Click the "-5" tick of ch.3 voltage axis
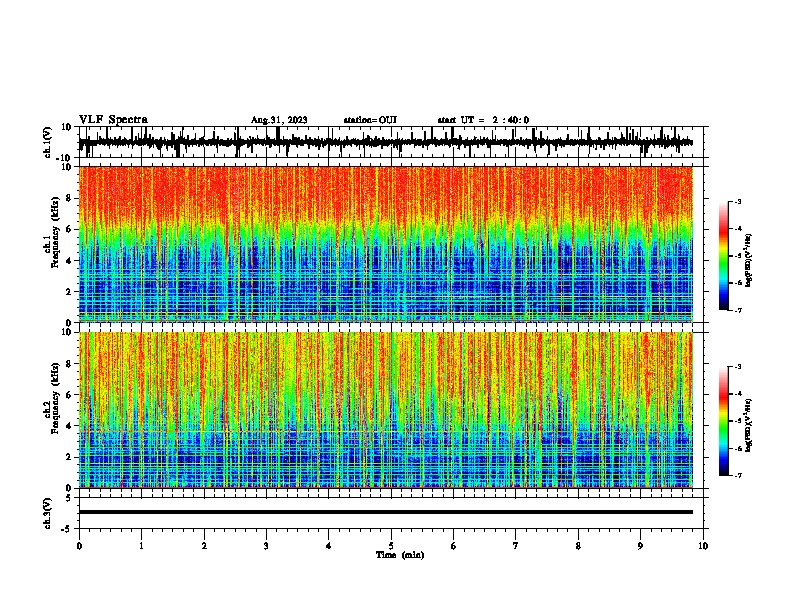Viewport: 792px width, 612px height. pos(67,529)
